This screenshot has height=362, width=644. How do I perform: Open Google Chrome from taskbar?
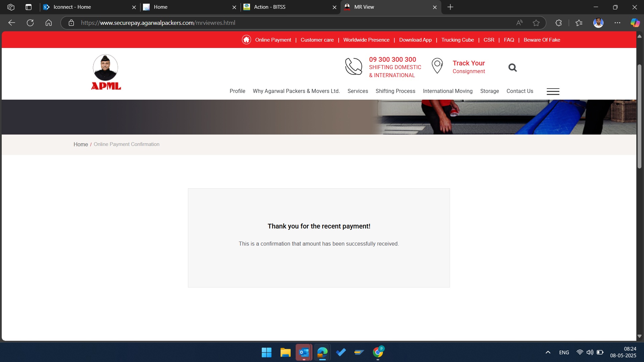point(378,352)
